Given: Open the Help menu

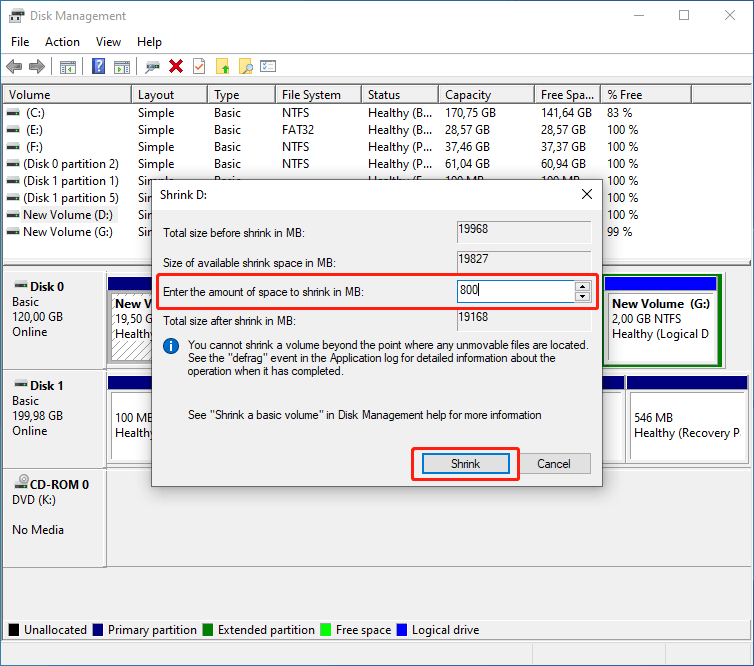Looking at the screenshot, I should tap(149, 42).
